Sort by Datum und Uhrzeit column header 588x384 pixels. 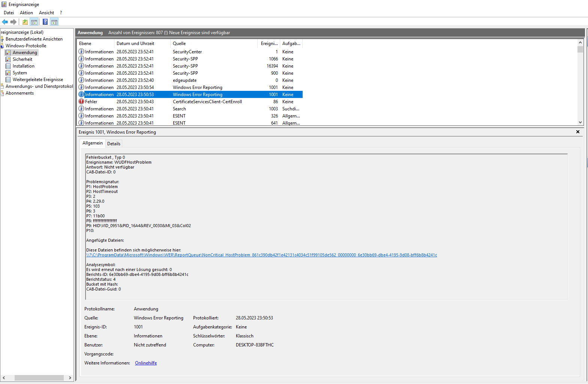142,44
